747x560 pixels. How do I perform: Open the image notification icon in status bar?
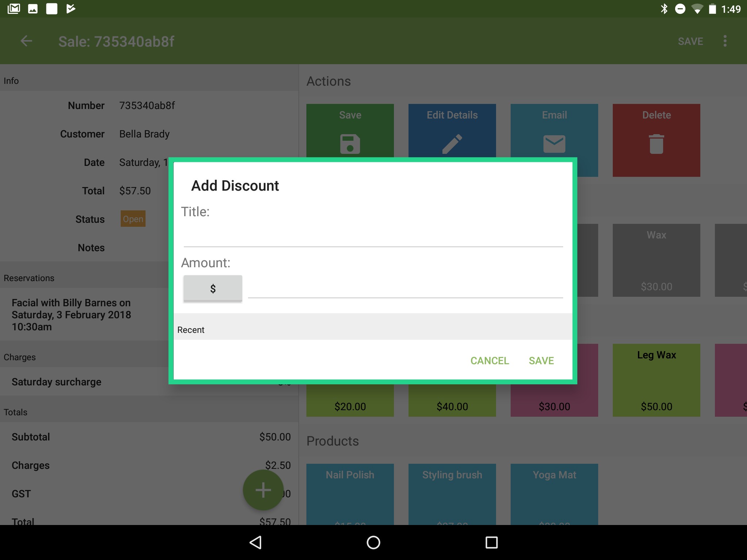tap(33, 9)
